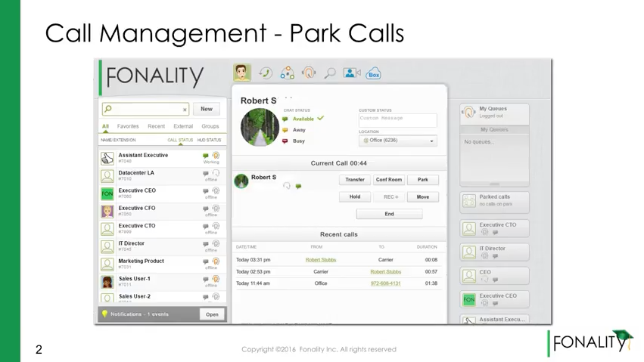Screen dimensions: 644x362
Task: Click chat icon for Executive CFO
Action: pos(205,209)
